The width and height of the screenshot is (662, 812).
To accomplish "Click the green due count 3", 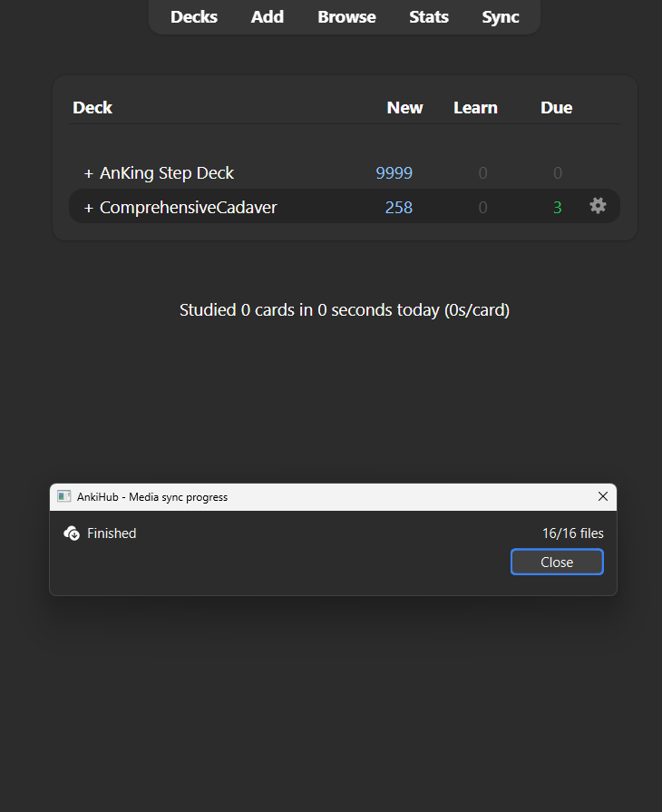I will 558,208.
